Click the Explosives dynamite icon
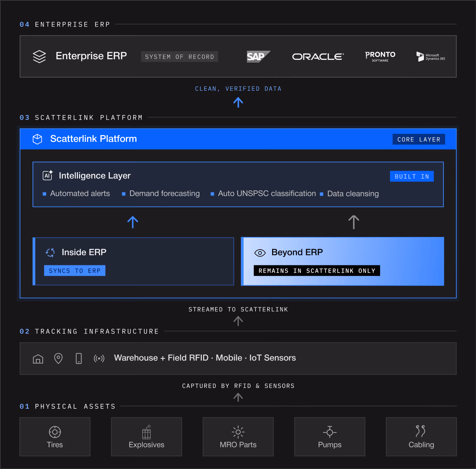Screen dimensions: 476x469 pyautogui.click(x=147, y=432)
